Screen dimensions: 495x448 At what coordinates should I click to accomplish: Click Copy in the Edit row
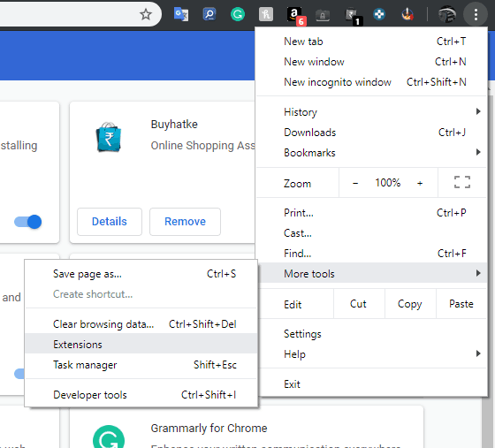pos(410,304)
